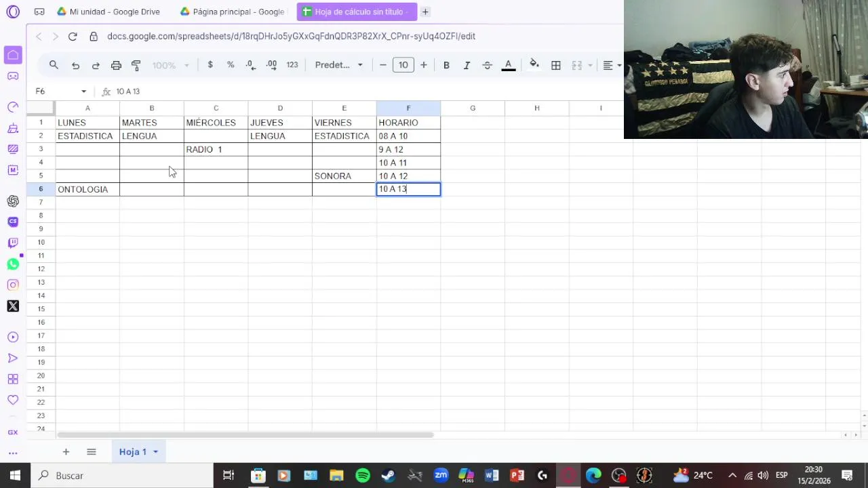Screen dimensions: 868x488
Task: Open Spotify from the taskbar
Action: 363,475
